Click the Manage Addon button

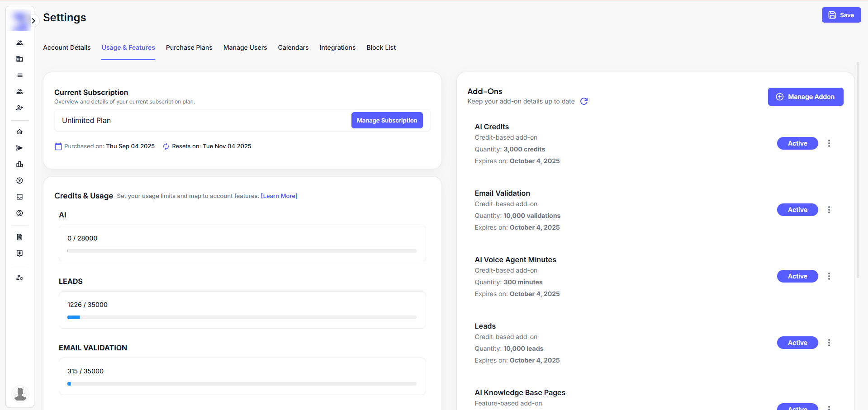tap(805, 97)
